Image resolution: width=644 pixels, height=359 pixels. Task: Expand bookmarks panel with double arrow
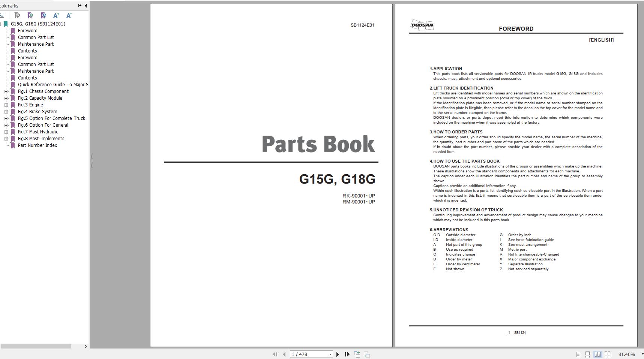point(80,6)
